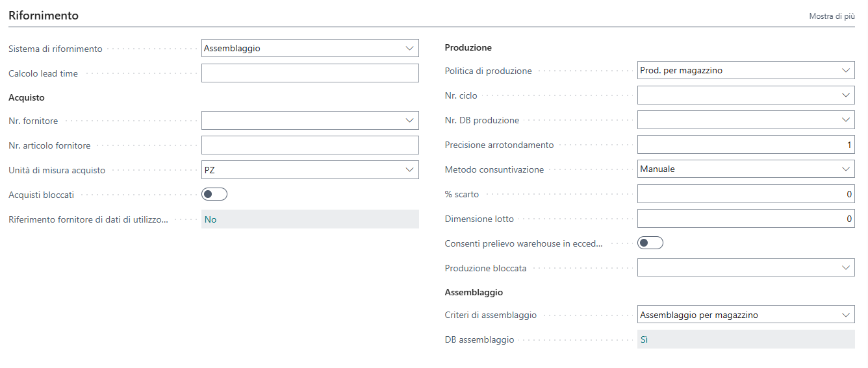The height and width of the screenshot is (368, 868).
Task: Open the Criteri di assemblaggio dropdown
Action: click(x=745, y=315)
